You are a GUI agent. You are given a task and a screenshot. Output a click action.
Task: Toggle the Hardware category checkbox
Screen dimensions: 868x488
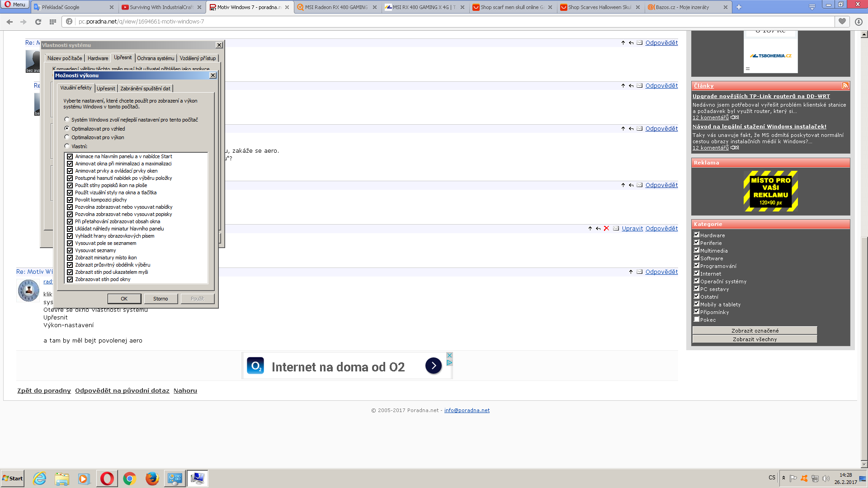697,235
